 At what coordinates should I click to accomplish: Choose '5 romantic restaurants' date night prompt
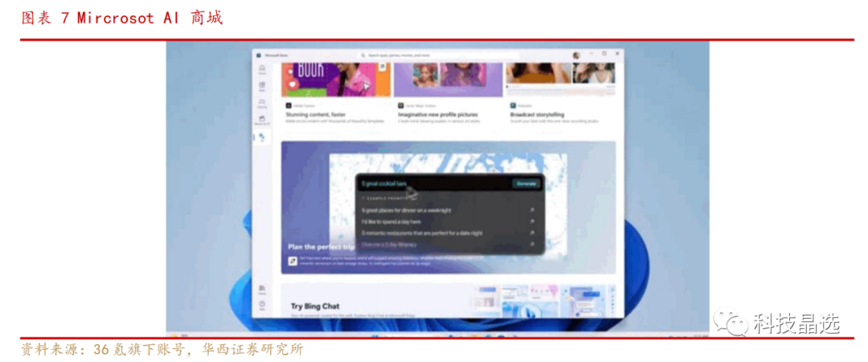click(422, 233)
